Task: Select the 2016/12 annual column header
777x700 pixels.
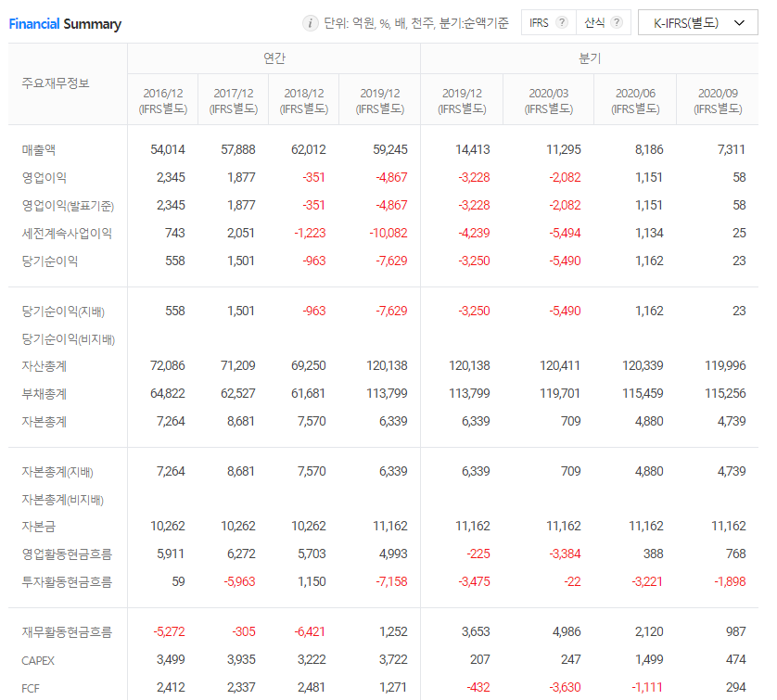Action: [x=163, y=100]
